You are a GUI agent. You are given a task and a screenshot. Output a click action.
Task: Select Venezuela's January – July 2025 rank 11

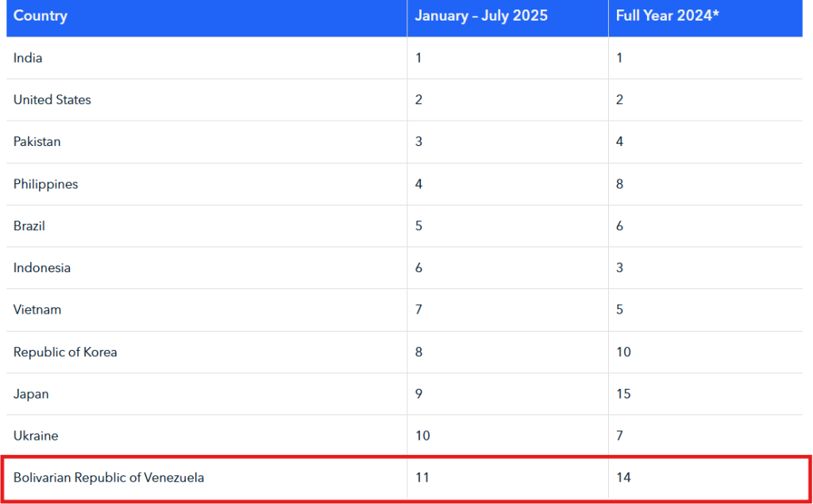click(x=422, y=478)
